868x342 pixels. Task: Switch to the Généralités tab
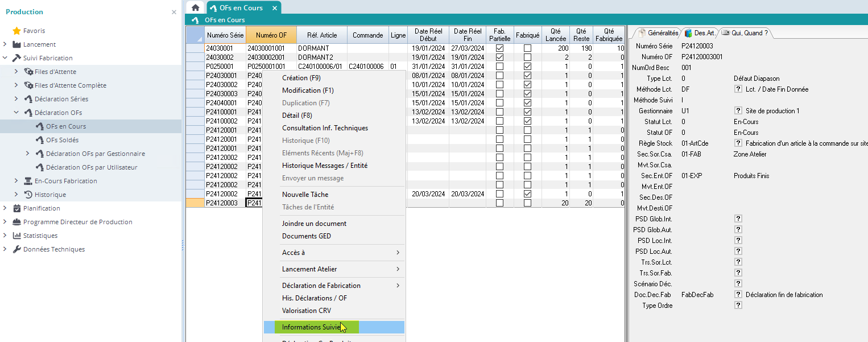[659, 33]
